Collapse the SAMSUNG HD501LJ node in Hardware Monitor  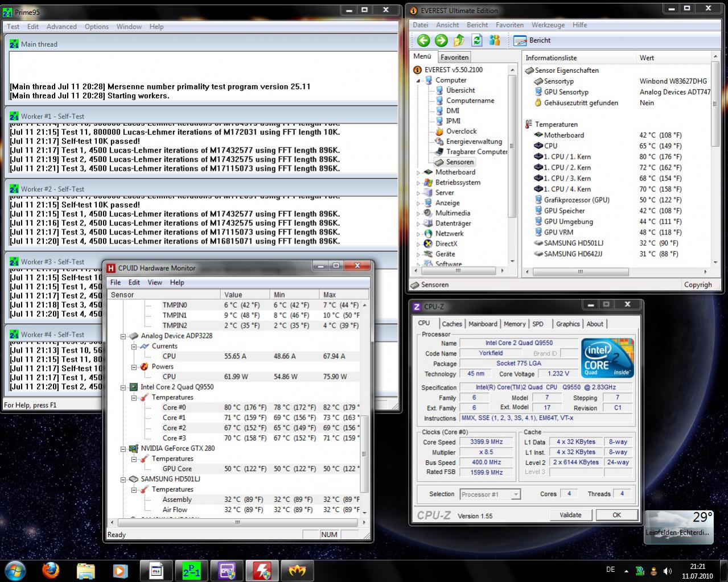[122, 479]
